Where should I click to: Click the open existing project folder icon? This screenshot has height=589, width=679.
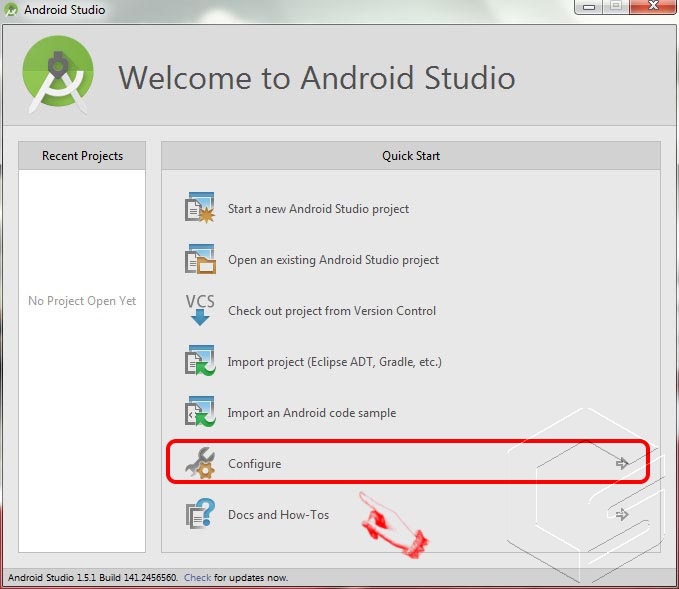tap(200, 259)
